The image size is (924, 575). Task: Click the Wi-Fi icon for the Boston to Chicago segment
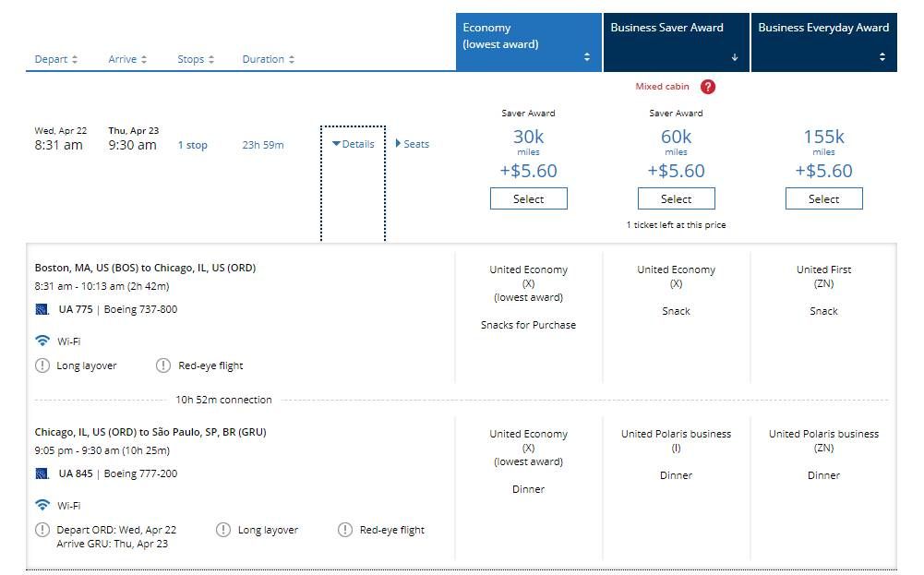(x=42, y=341)
